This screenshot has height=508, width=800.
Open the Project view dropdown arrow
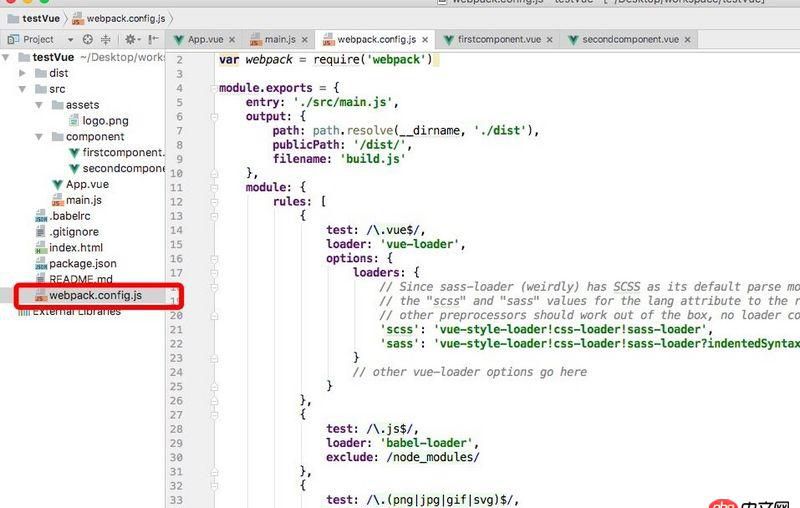click(70, 39)
